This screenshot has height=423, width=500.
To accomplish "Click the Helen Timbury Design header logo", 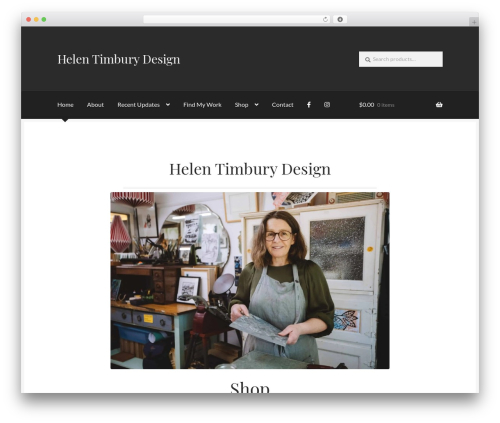I will (119, 59).
